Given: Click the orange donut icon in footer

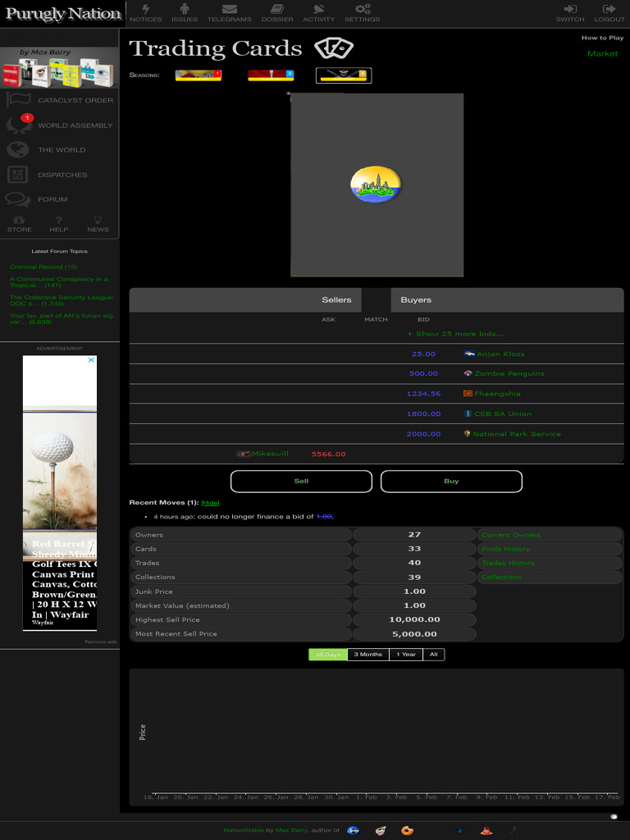Looking at the screenshot, I should point(407,830).
